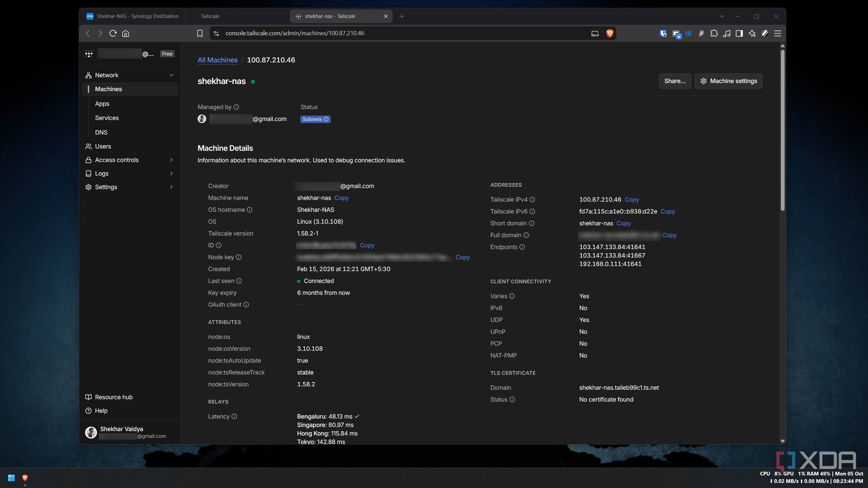Click the Share... button

675,81
